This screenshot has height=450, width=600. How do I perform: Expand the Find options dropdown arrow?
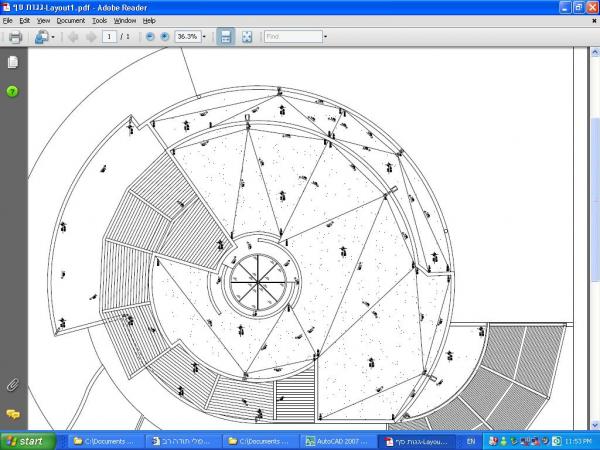click(325, 37)
